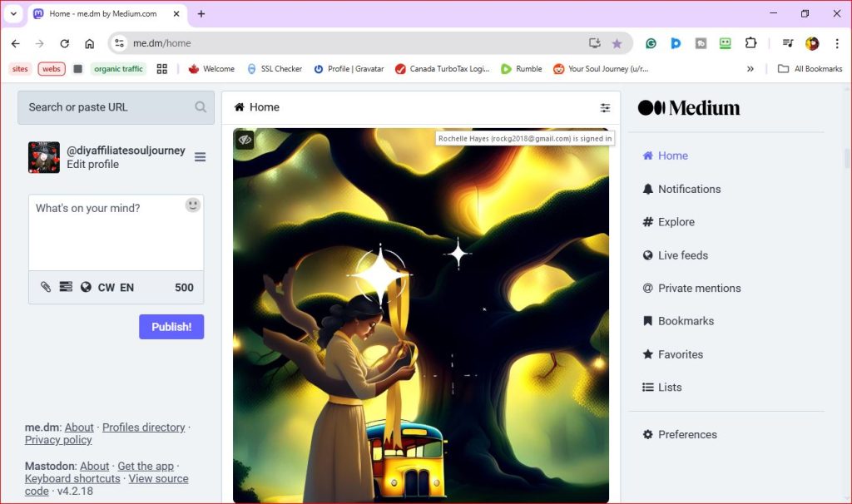Open the feed image of woman under tree

[420, 315]
